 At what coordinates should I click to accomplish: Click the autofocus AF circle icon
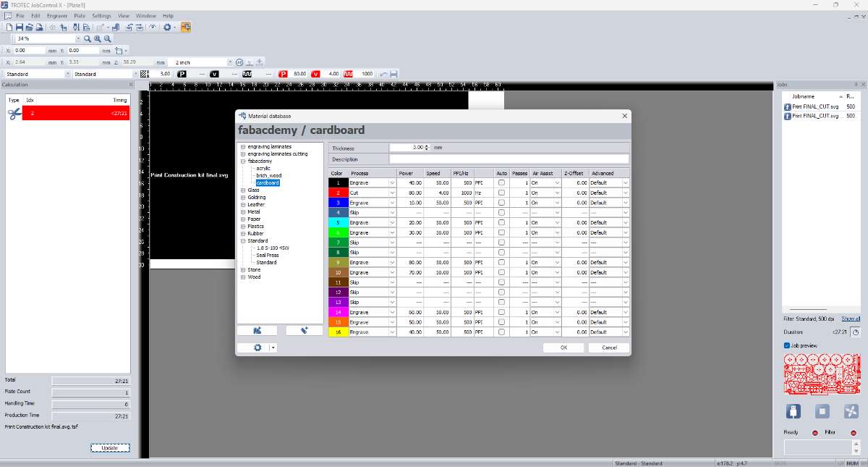(239, 62)
